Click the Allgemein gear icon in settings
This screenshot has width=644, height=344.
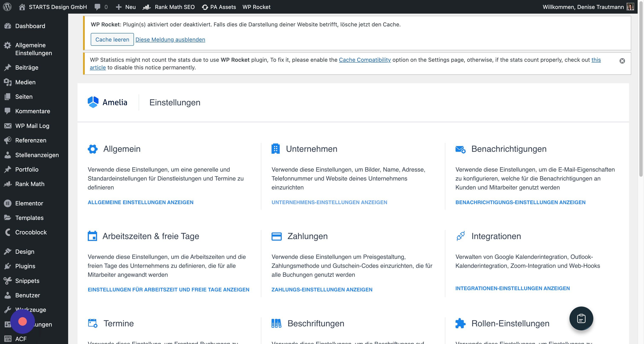[x=93, y=149]
